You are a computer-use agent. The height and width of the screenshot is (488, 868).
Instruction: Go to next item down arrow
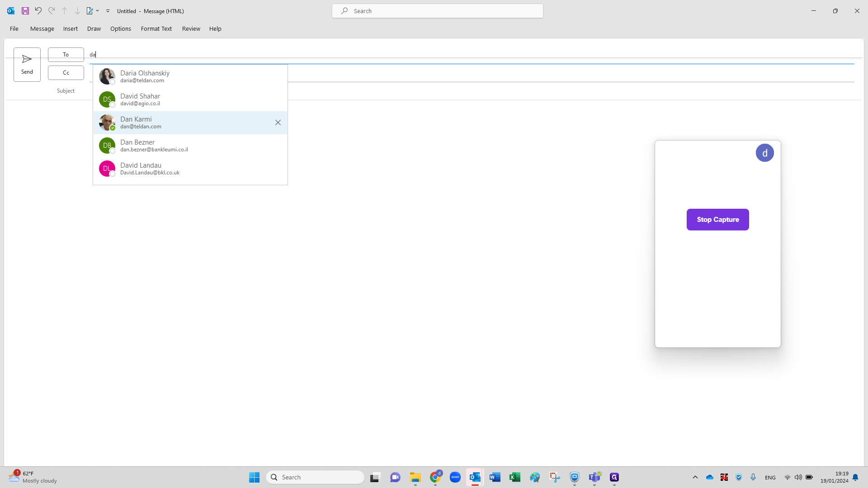point(77,11)
